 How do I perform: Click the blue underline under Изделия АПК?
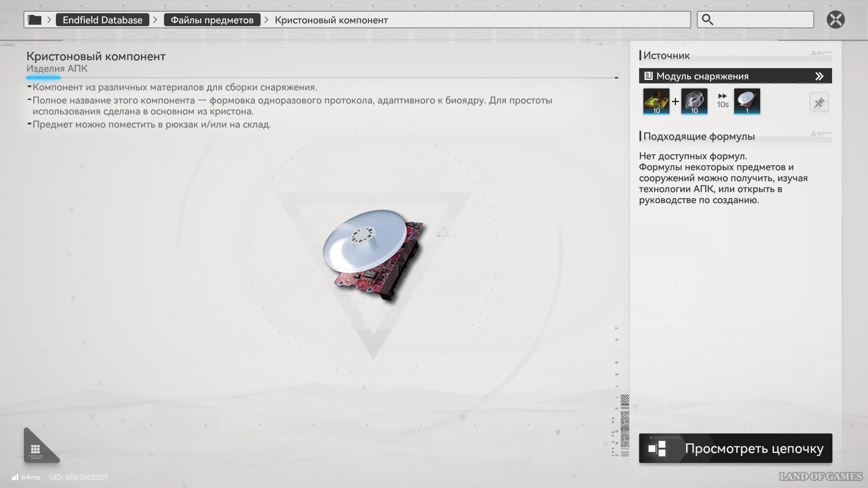coord(43,78)
